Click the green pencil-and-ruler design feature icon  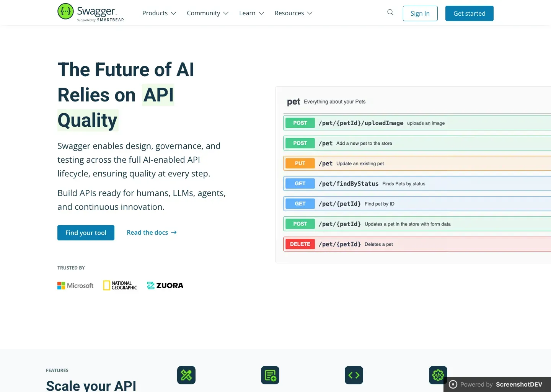pos(186,375)
